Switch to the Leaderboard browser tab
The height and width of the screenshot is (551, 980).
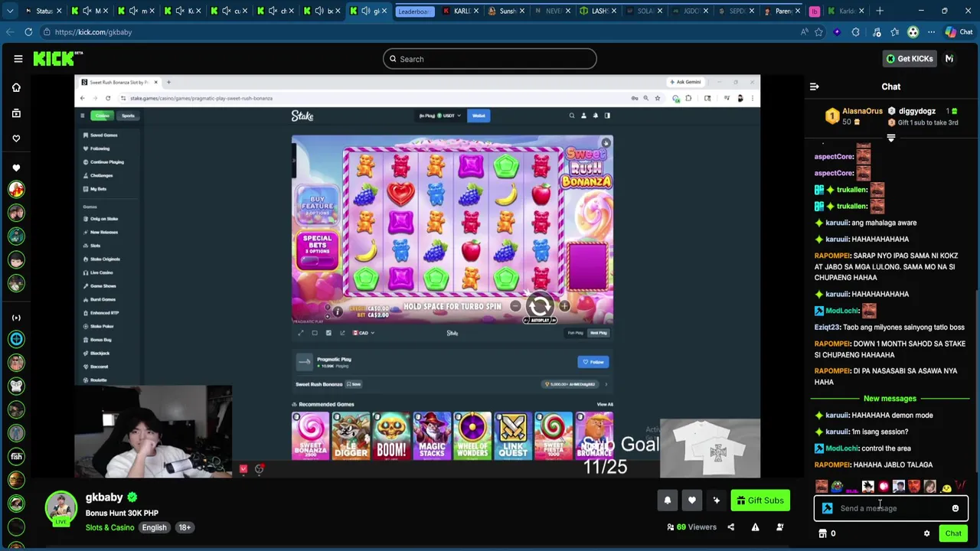point(414,11)
